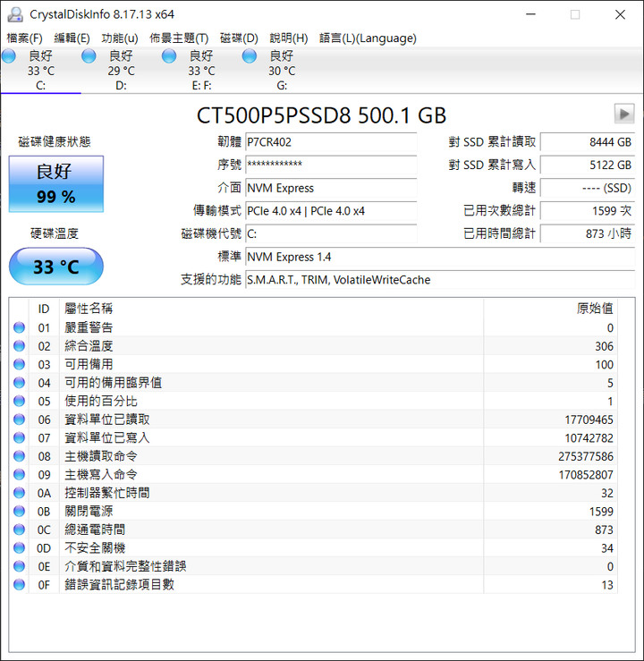
Task: Open the 語言(L)(Language) menu
Action: coord(368,38)
